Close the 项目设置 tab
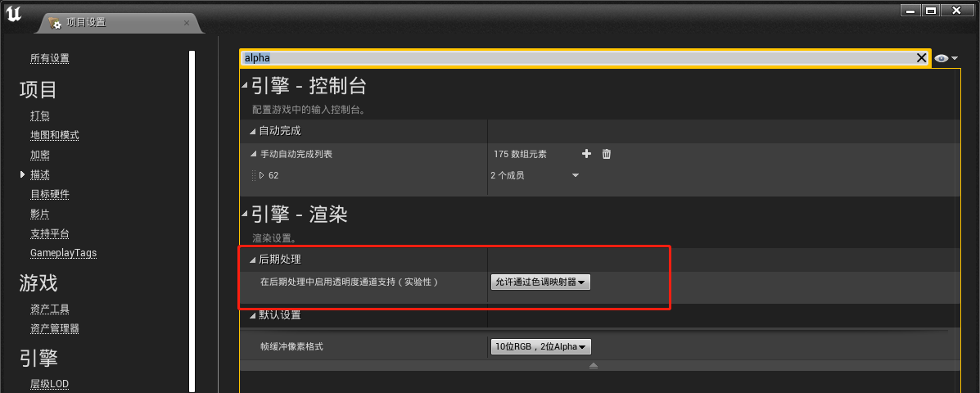 click(x=186, y=23)
